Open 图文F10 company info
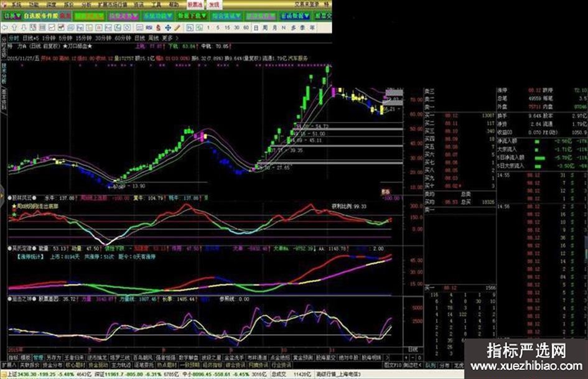The height and width of the screenshot is (379, 588). pyautogui.click(x=393, y=365)
